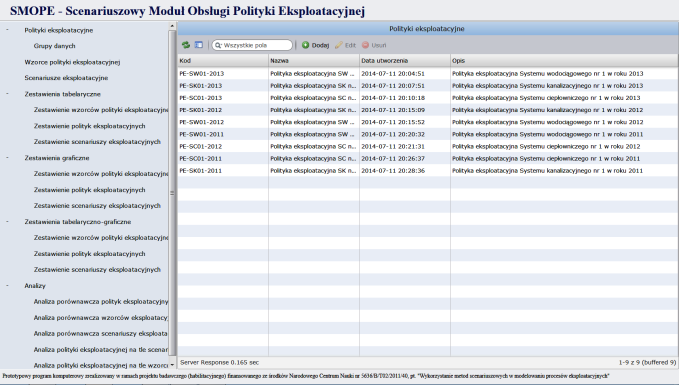The width and height of the screenshot is (679, 385).
Task: Open Analiza porównawcza scenariuszy
Action: point(101,333)
